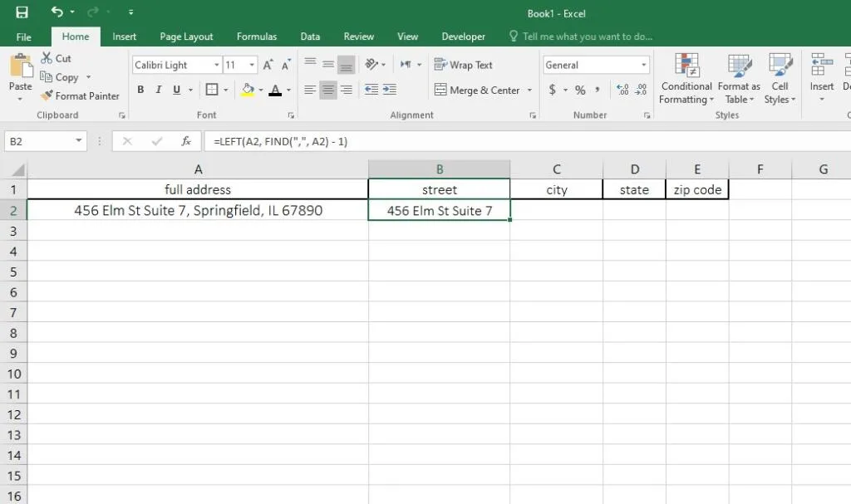Open the Name Box dropdown arrow

click(79, 141)
